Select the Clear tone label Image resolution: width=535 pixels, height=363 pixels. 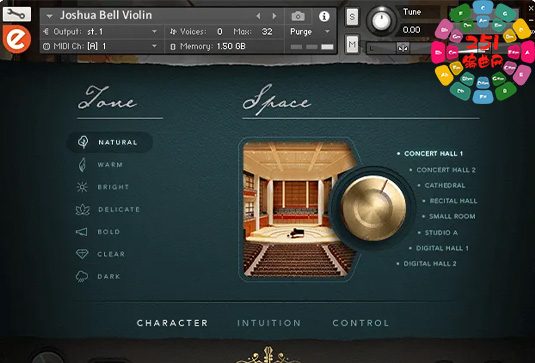point(111,254)
